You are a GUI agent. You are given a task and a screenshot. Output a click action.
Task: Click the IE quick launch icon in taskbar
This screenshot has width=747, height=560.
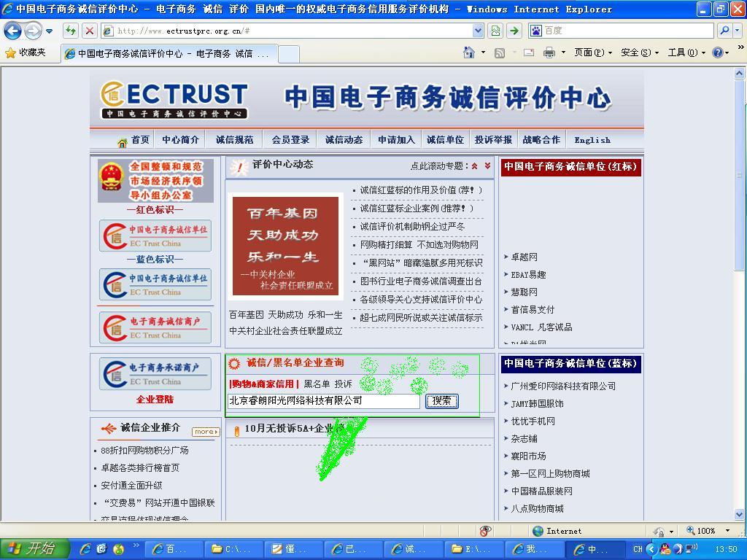click(86, 549)
